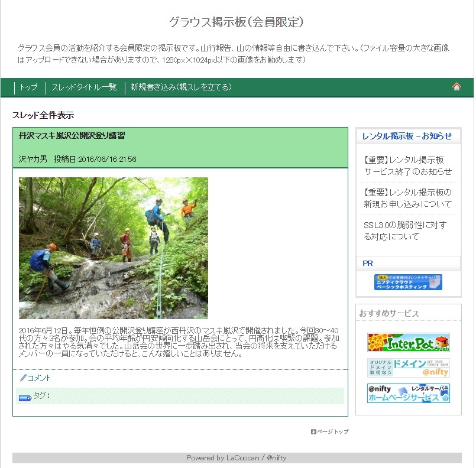Screen dimensions: 476x468
Task: Click thread title 丹沢マスキ嵐沢公開沢登り講習
Action: [72, 135]
